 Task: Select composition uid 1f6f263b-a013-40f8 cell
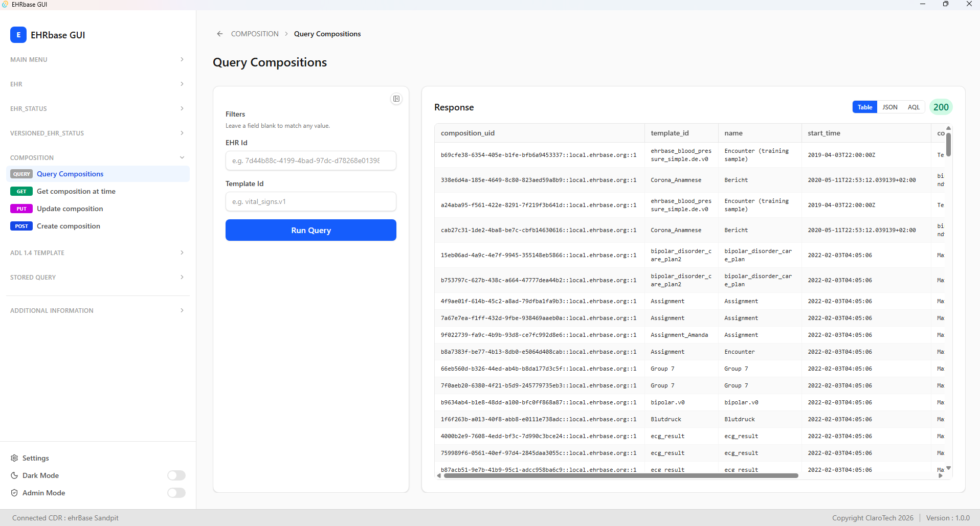[x=539, y=419]
